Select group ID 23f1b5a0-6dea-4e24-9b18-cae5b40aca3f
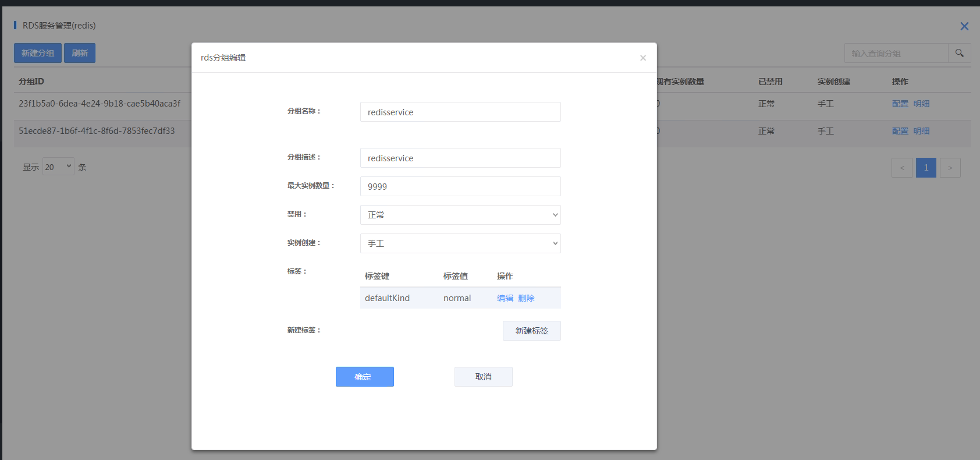 click(100, 104)
